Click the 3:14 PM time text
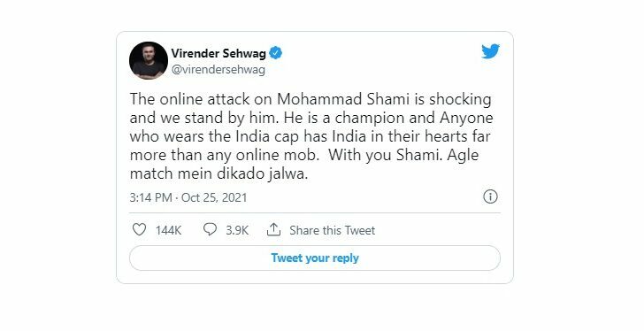644x331 pixels. pyautogui.click(x=150, y=197)
